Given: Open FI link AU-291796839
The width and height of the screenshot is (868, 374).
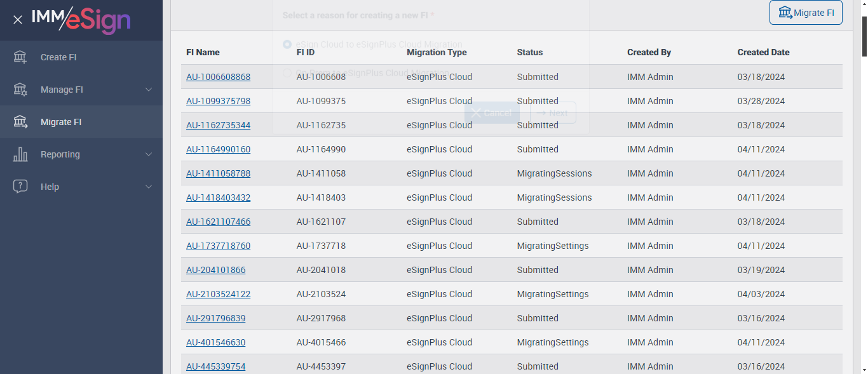Looking at the screenshot, I should [215, 318].
